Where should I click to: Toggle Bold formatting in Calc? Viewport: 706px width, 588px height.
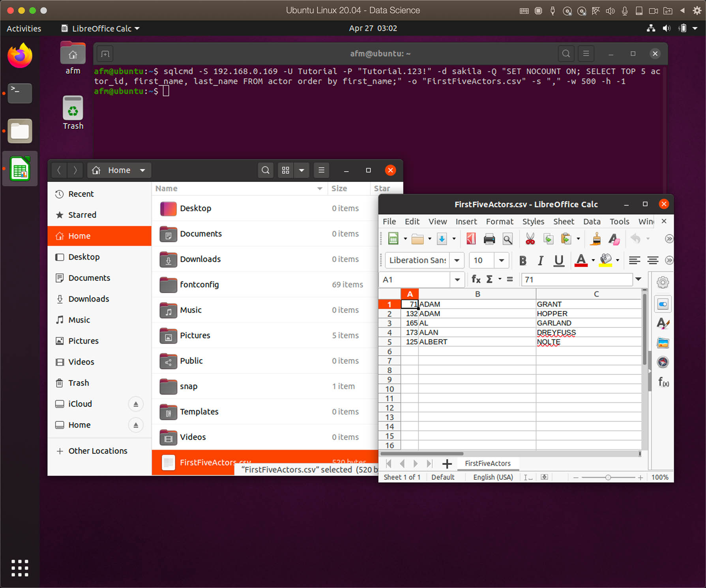click(x=523, y=260)
